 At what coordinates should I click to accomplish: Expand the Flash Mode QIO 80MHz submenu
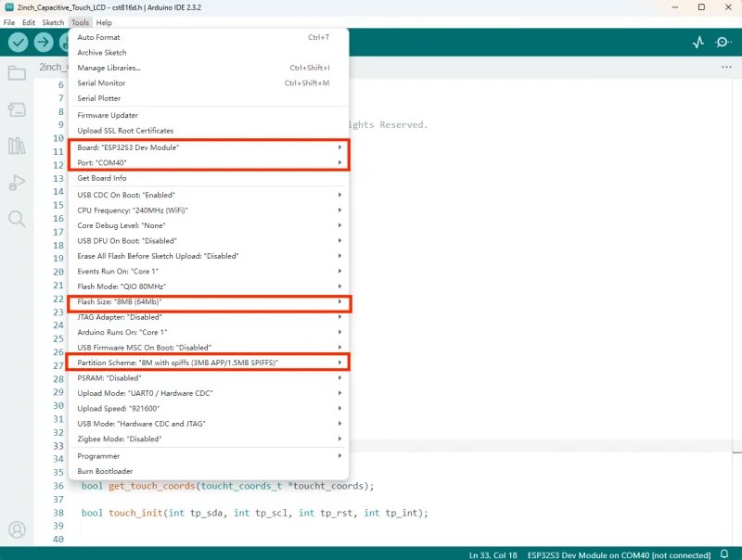(208, 286)
